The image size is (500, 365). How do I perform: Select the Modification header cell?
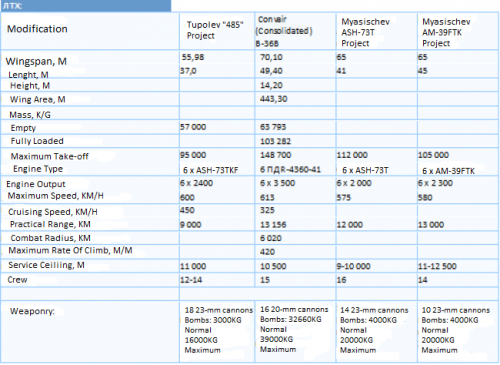(x=37, y=29)
